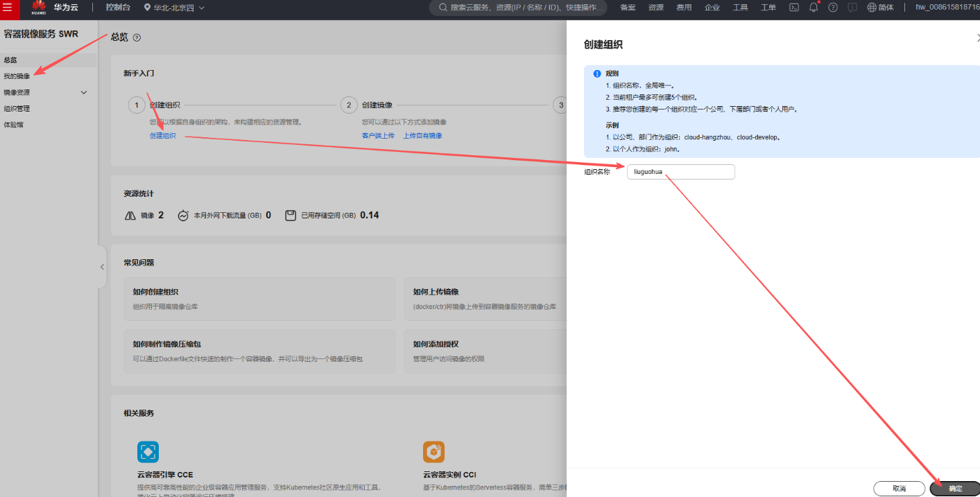Click the 取消 cancel button
980x497 pixels.
tap(899, 489)
